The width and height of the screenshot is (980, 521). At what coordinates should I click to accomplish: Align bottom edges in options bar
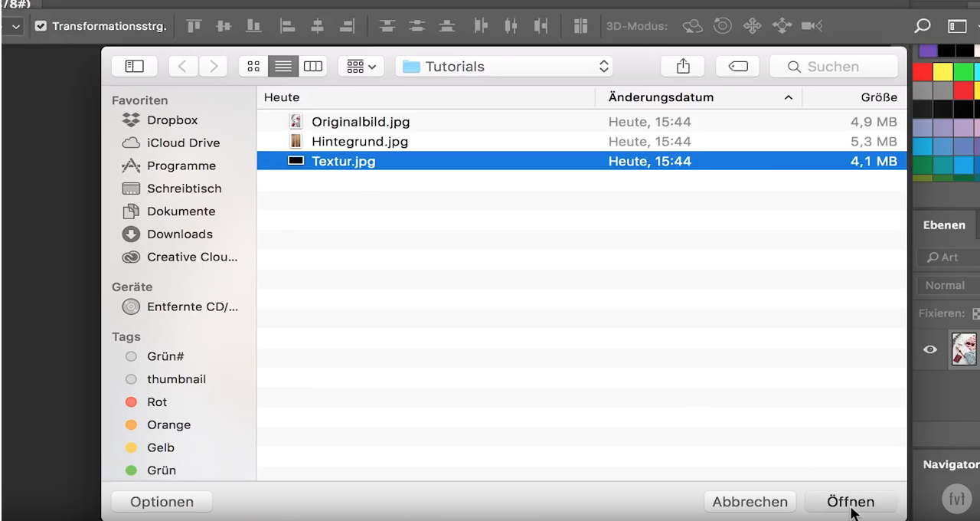(253, 26)
